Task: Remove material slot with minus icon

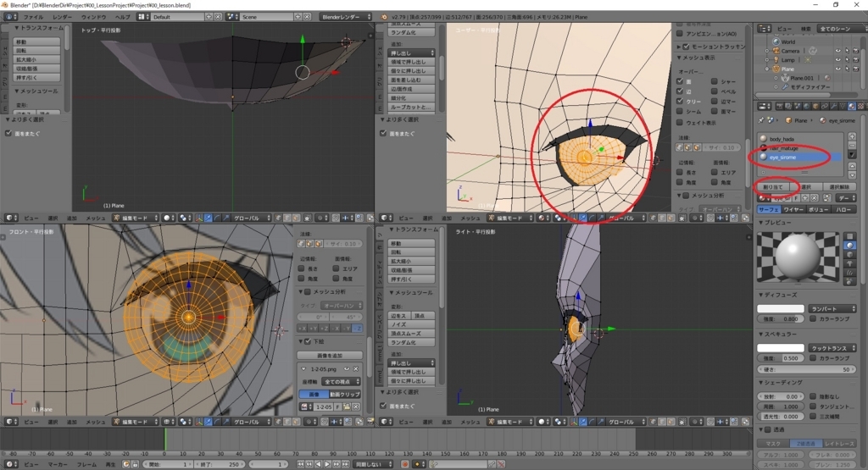Action: 852,146
